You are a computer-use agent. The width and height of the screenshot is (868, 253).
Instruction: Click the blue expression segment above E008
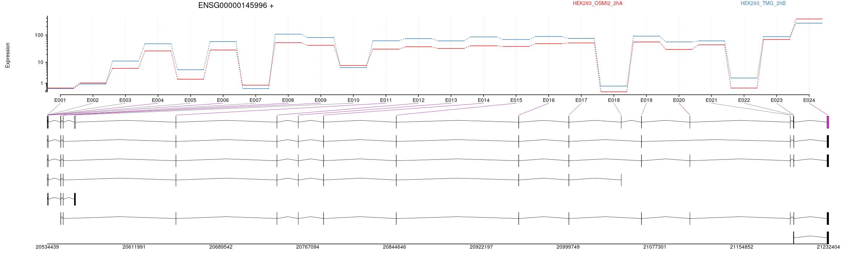pos(288,34)
